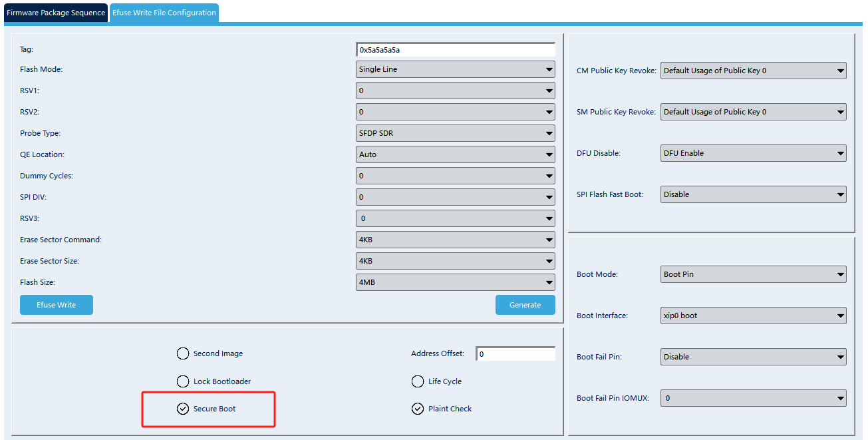
Task: Expand the Dummy Cycles dropdown
Action: 456,176
